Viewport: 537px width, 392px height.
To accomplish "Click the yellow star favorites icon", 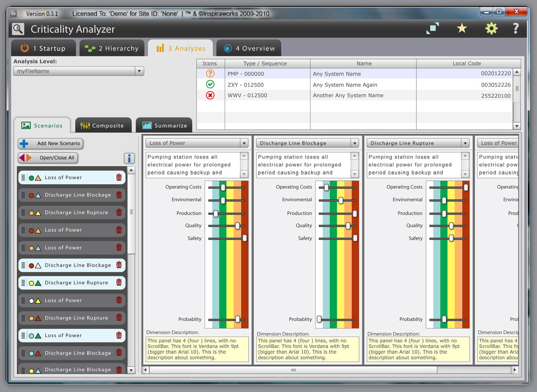I will pos(462,28).
